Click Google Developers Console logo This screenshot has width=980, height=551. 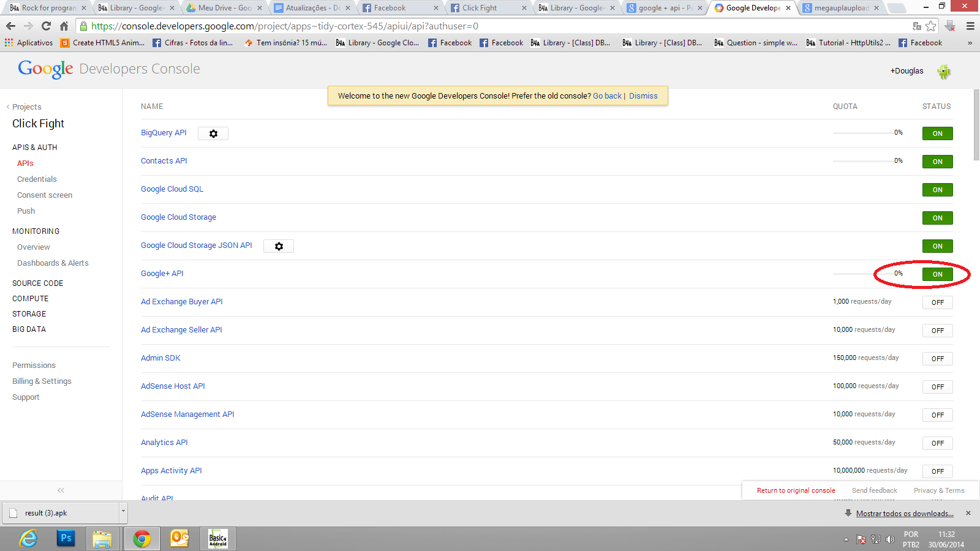tap(109, 69)
